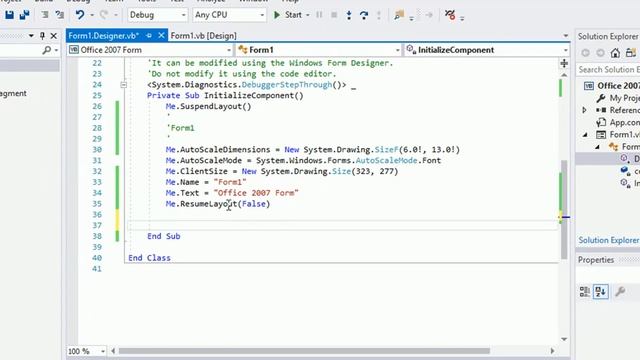Click the Pause debugging icon

tap(319, 15)
